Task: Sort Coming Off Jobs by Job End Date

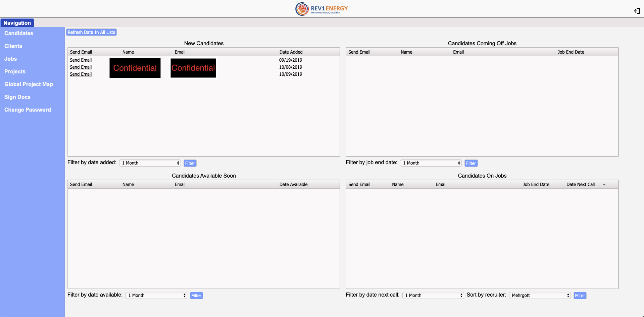Action: point(571,52)
